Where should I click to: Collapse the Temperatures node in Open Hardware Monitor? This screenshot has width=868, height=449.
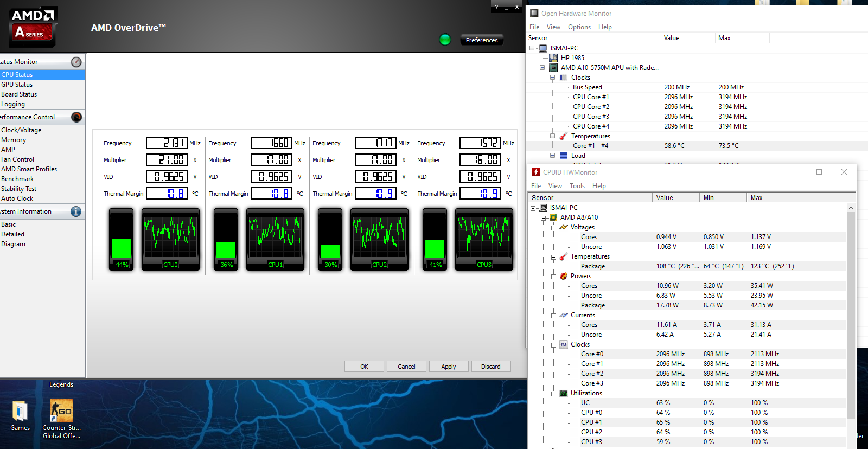pos(553,136)
